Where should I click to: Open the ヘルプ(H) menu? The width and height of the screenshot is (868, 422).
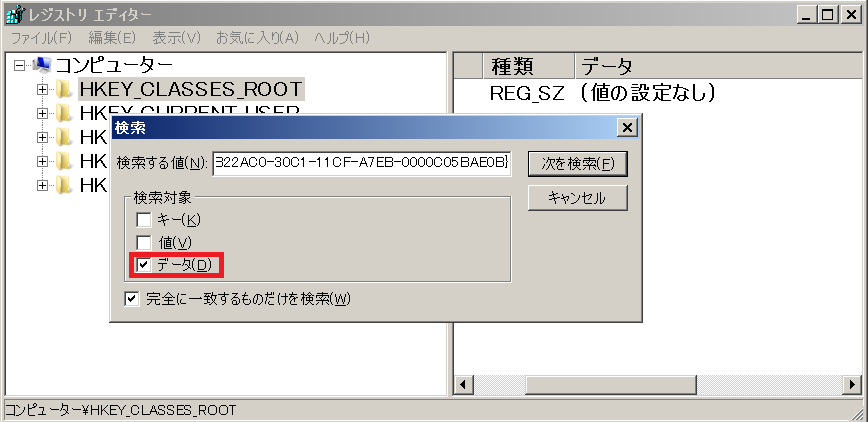342,38
